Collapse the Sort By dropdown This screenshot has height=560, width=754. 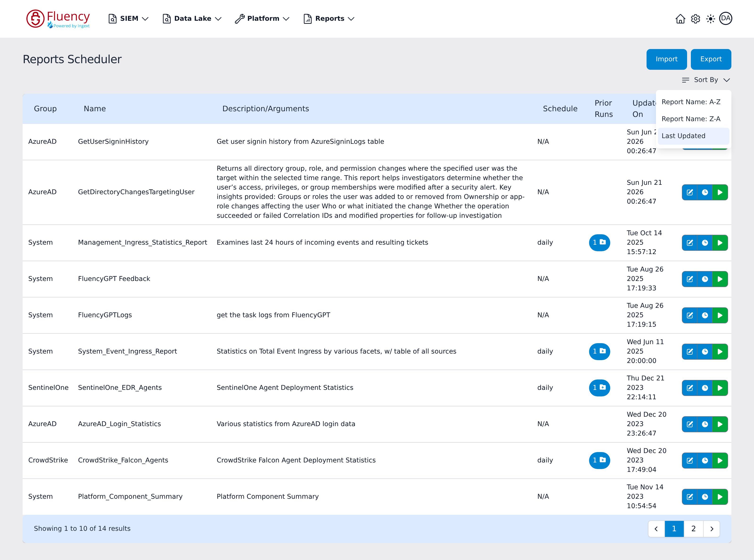[706, 80]
